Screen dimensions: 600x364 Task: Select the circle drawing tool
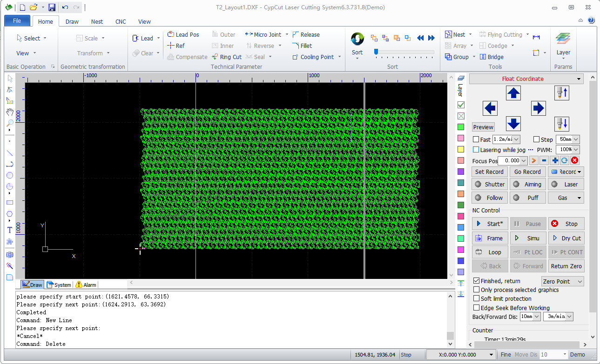pyautogui.click(x=9, y=175)
